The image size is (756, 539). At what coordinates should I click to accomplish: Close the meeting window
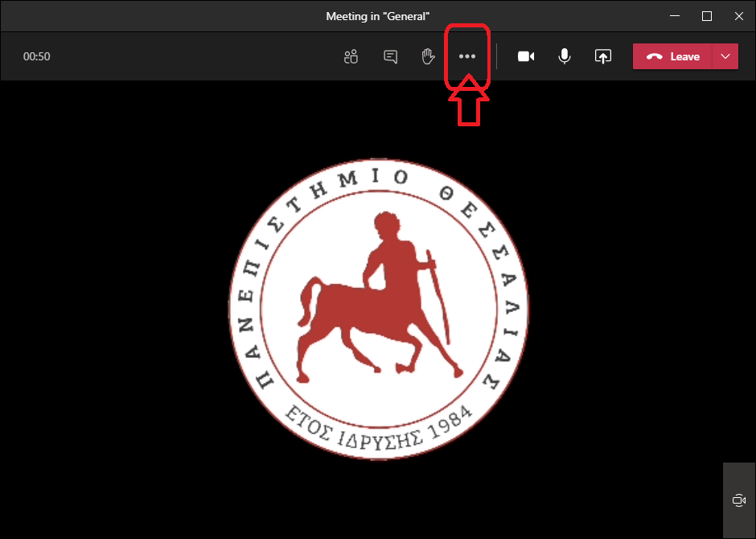(x=738, y=16)
